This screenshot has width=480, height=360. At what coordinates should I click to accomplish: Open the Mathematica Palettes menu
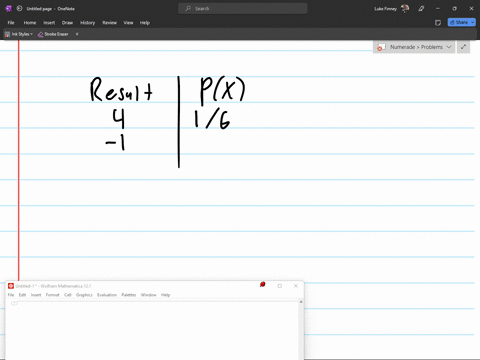pos(129,295)
